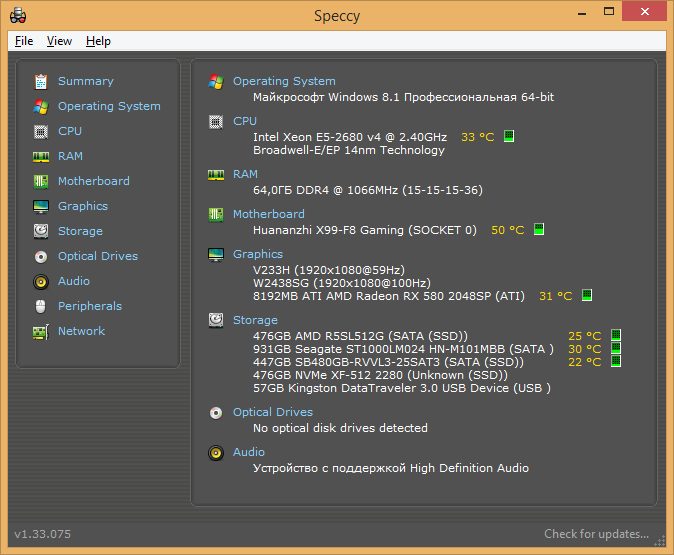Click the Network icon in sidebar
This screenshot has height=555, width=674.
41,331
